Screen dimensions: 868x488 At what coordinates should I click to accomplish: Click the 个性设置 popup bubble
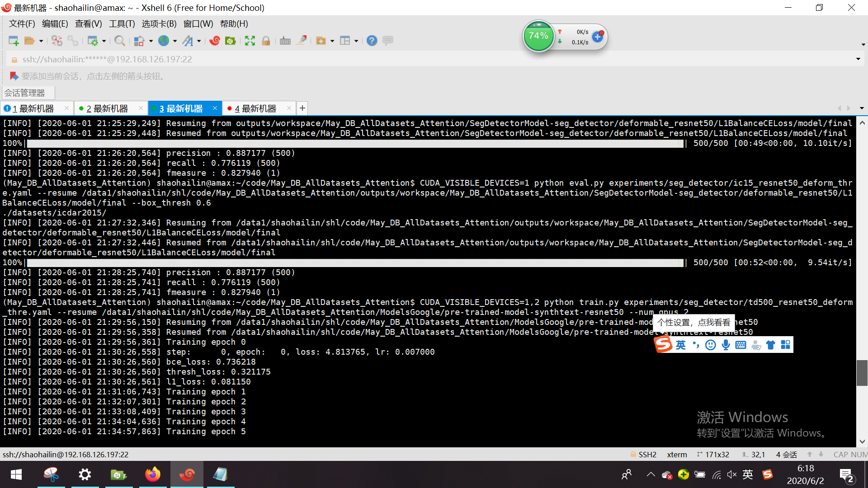[693, 323]
